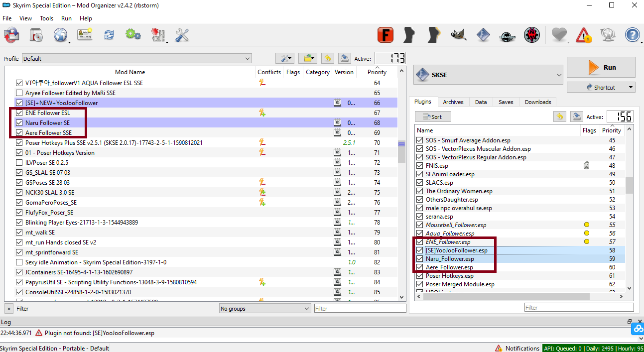Launch the GIMP shortcut icon
Viewport: 644px width, 352px height.
(x=459, y=35)
